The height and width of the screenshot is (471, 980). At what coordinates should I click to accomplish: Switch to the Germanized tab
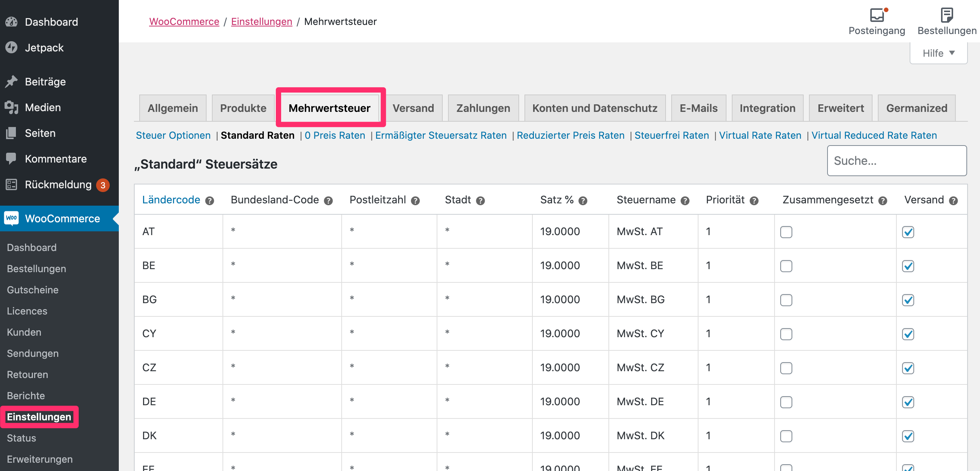tap(916, 108)
